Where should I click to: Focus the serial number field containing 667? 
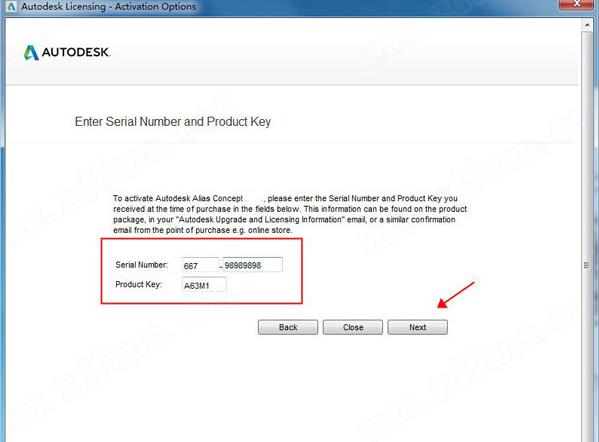[x=201, y=265]
